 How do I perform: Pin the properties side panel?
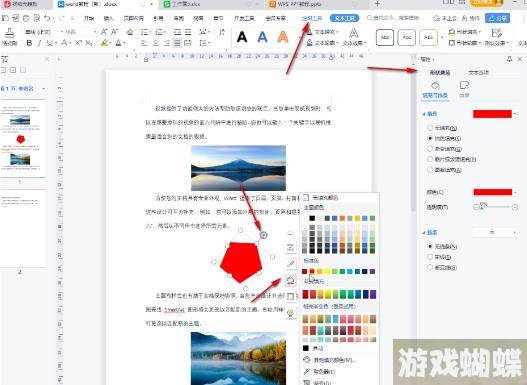click(x=510, y=59)
